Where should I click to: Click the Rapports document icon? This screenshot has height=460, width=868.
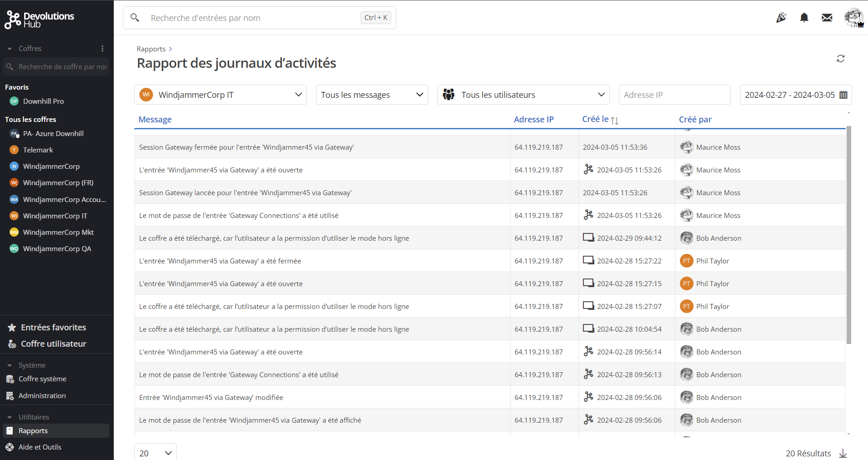[10, 430]
